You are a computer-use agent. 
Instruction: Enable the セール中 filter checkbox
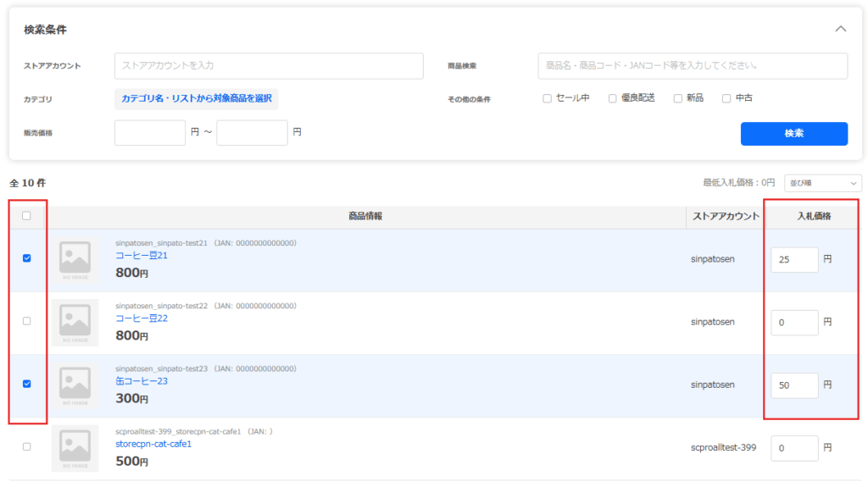548,98
